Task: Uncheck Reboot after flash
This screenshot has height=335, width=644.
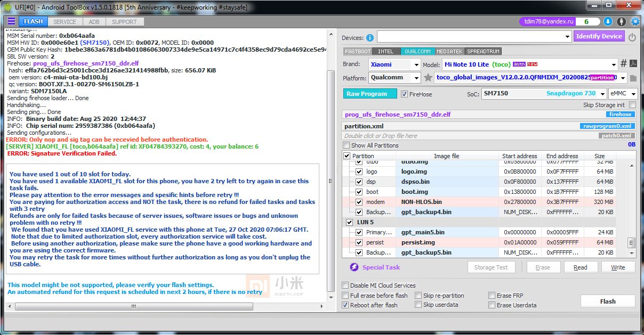Action: (345, 305)
